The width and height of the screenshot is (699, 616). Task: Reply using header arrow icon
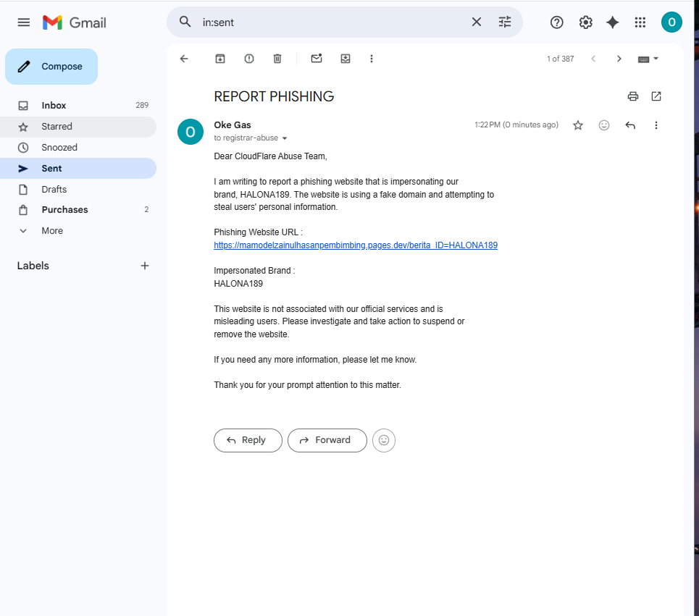point(630,125)
